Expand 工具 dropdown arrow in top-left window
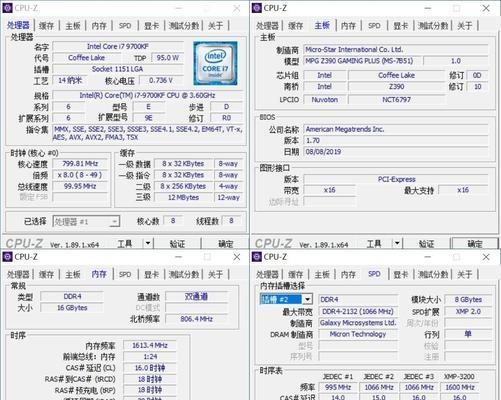The image size is (501, 400). (x=148, y=243)
